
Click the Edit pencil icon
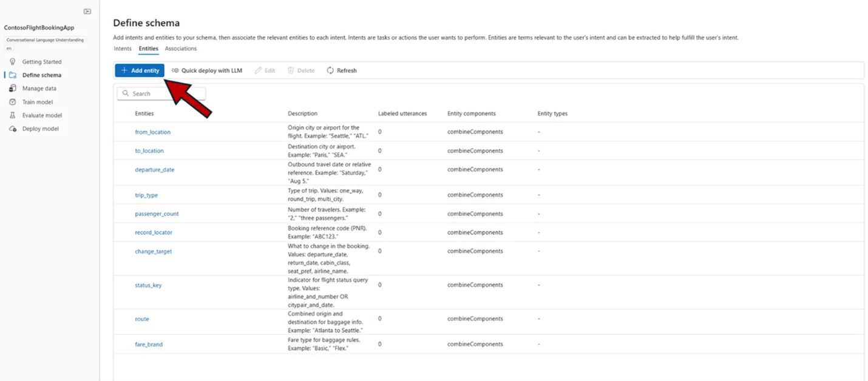(257, 70)
